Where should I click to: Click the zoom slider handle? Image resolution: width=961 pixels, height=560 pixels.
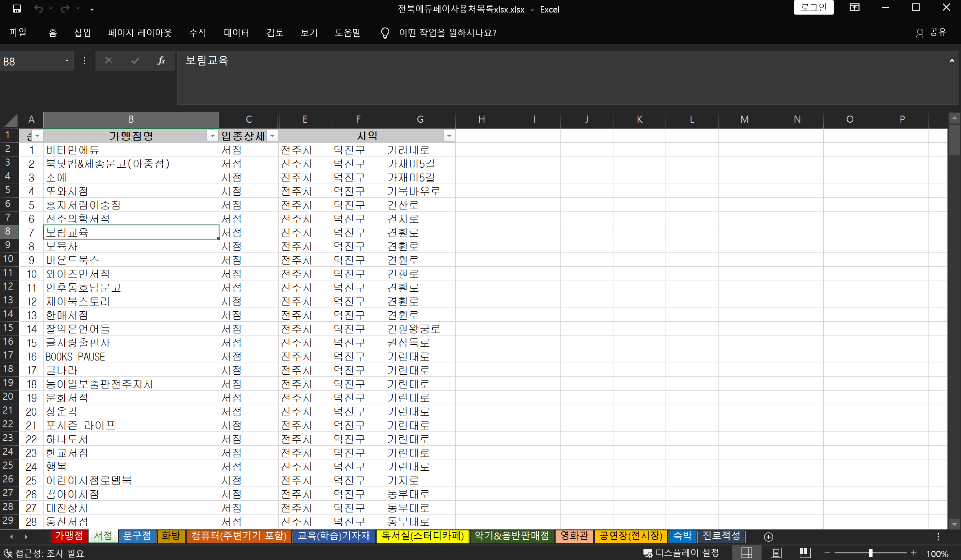tap(870, 553)
